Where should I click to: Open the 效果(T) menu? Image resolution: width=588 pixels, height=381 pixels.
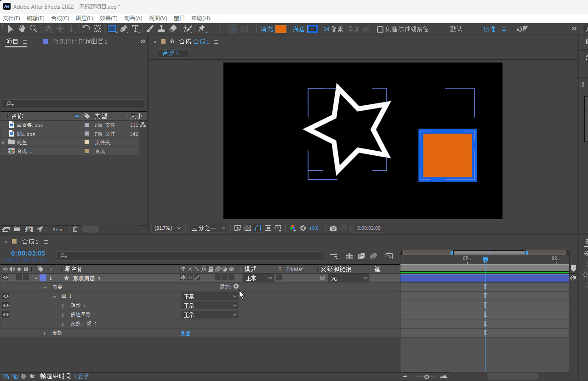pos(108,18)
